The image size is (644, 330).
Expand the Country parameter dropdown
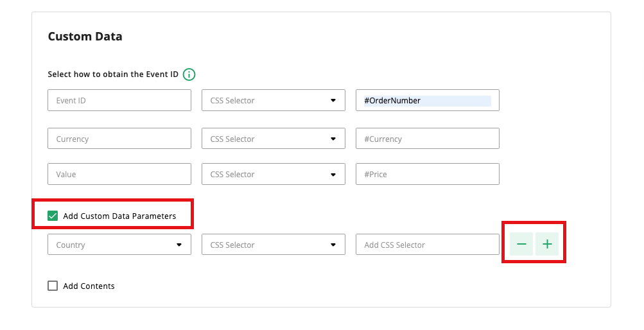click(119, 245)
